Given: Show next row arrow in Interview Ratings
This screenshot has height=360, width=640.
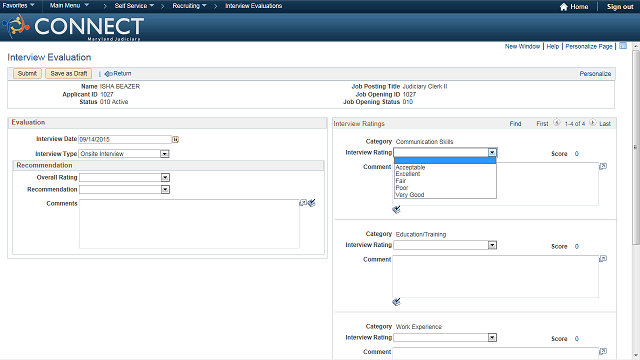Looking at the screenshot, I should point(592,122).
